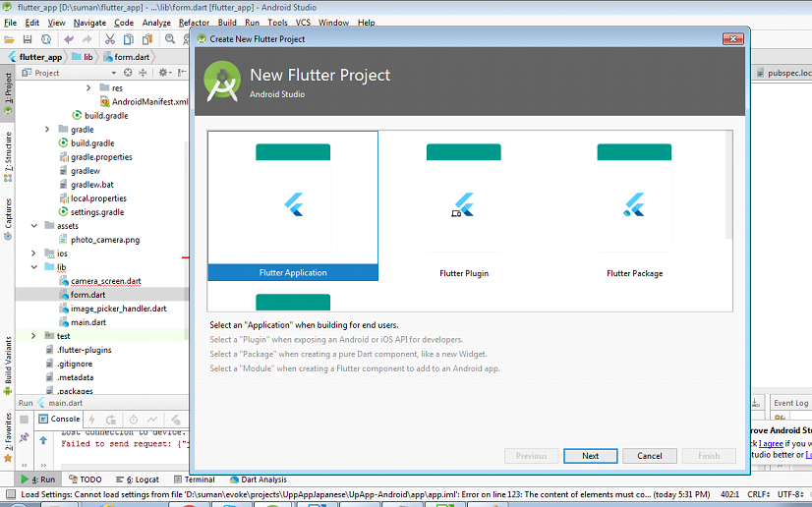This screenshot has width=812, height=507.
Task: Open the Navigate menu
Action: coord(89,23)
